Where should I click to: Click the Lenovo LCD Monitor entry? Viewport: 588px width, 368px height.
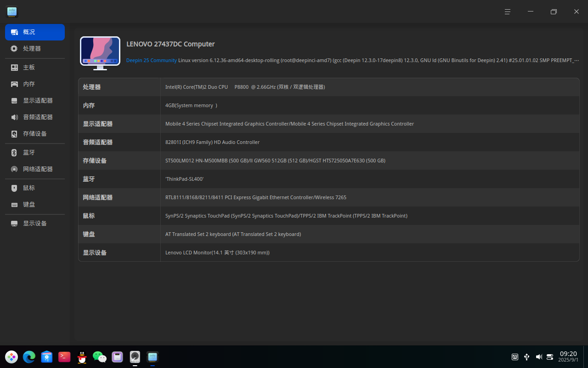click(217, 253)
